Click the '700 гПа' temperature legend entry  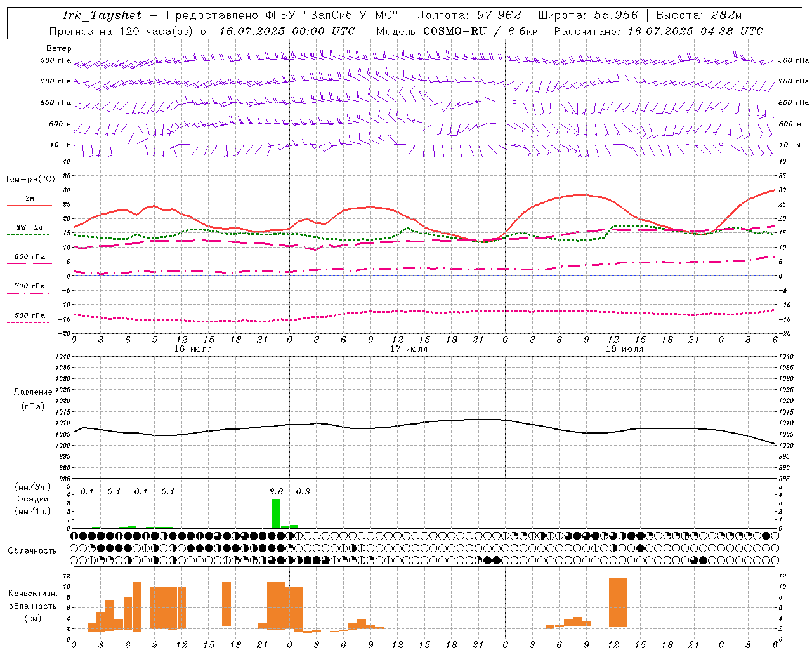coord(30,286)
